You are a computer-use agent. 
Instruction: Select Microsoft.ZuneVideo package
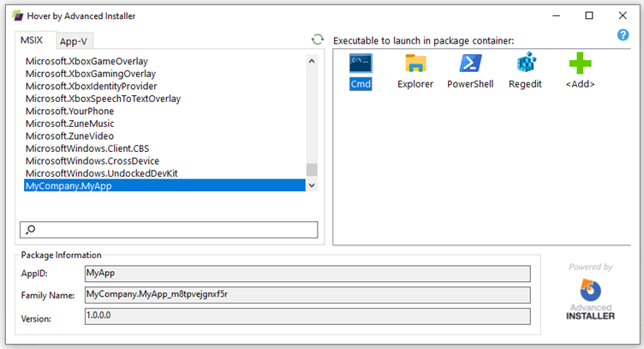pos(164,135)
